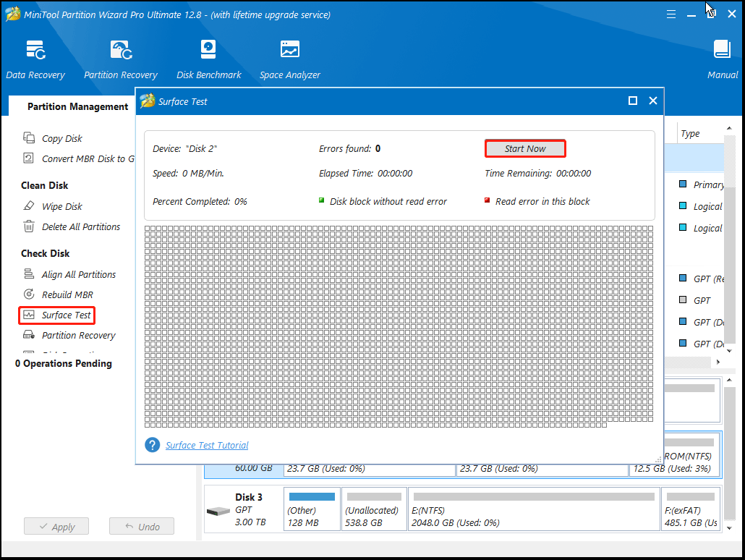Viewport: 745px width, 560px height.
Task: Click the Surface Test dialog logo icon
Action: pos(148,101)
